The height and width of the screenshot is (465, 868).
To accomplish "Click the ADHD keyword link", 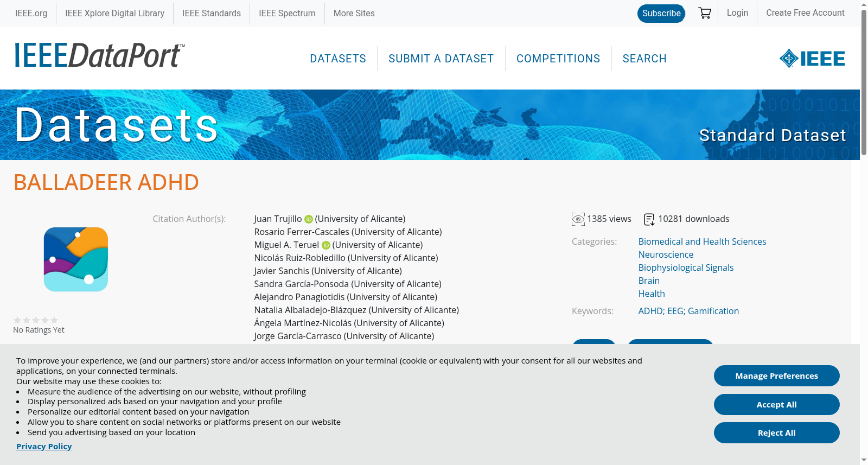I will click(x=650, y=311).
